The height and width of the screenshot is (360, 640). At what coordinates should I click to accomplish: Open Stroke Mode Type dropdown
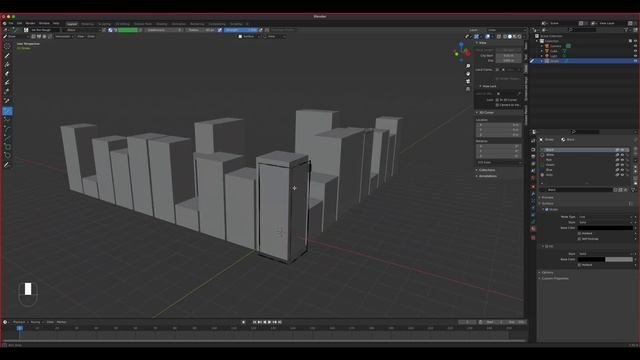(605, 217)
